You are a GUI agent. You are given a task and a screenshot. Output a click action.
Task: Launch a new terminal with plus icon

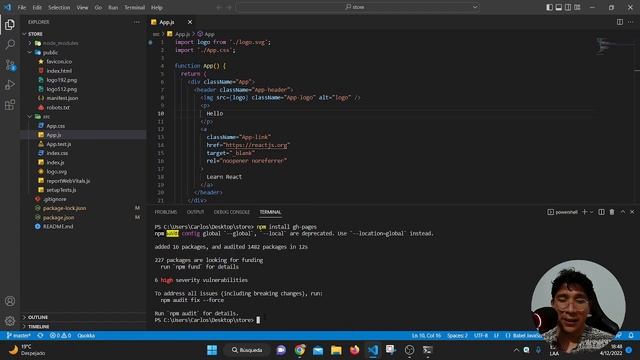[x=584, y=212]
